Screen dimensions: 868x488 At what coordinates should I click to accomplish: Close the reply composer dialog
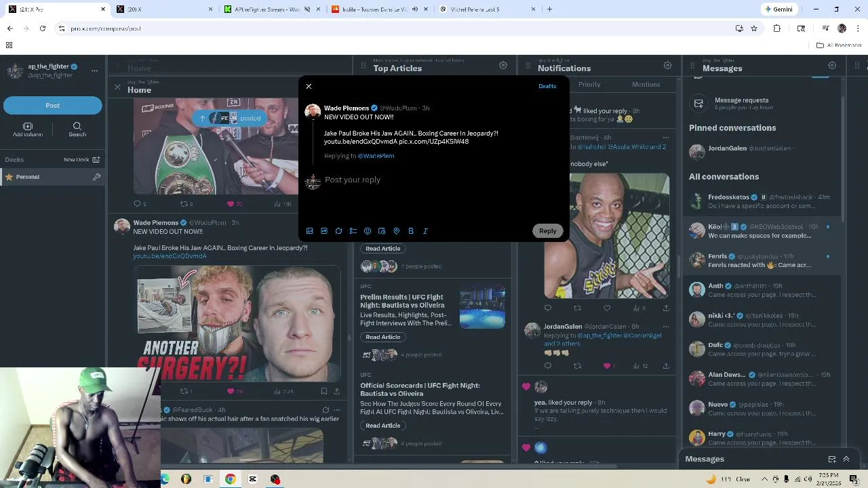click(309, 86)
